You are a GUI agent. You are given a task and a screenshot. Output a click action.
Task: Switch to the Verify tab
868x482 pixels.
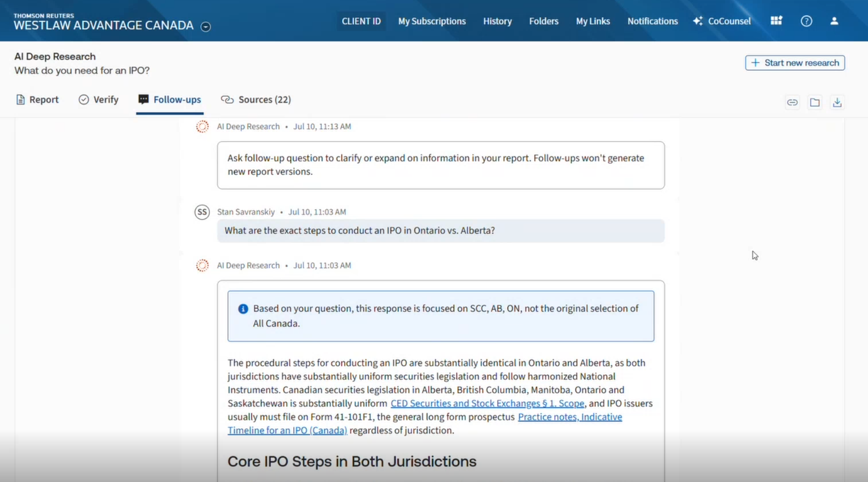pos(99,100)
